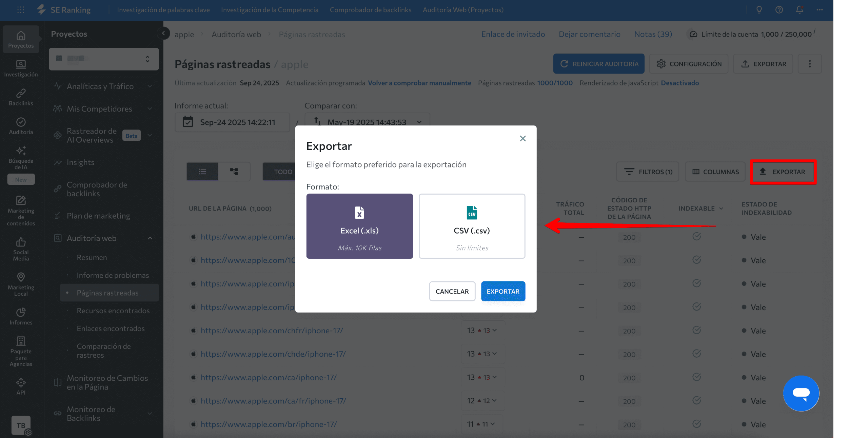
Task: Open the live chat bubble
Action: point(801,393)
